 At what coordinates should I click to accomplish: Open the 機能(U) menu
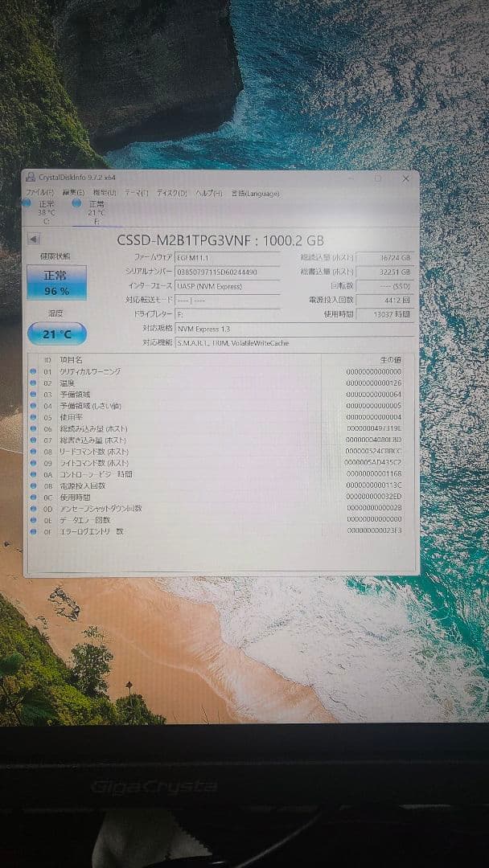tap(105, 193)
